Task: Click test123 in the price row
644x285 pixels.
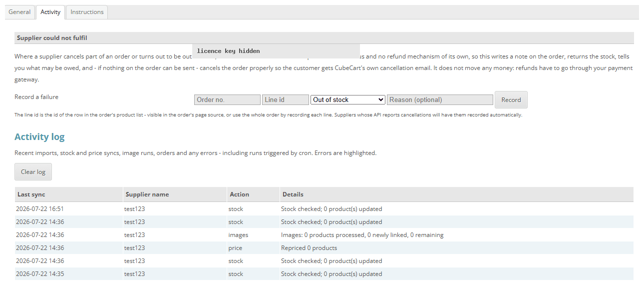Action: pos(134,248)
